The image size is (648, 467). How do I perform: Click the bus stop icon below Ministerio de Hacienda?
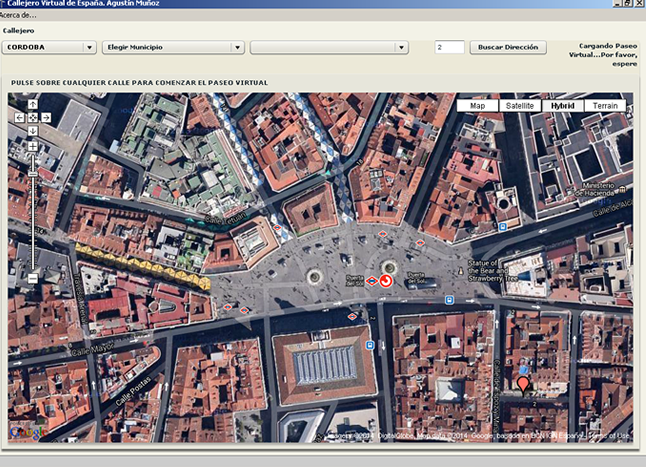coord(503,227)
